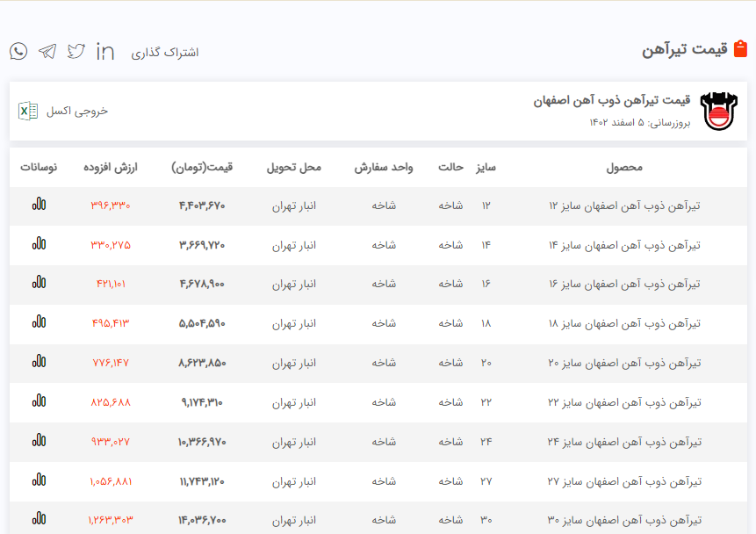Click the Esfahan Steel company logo

(719, 111)
